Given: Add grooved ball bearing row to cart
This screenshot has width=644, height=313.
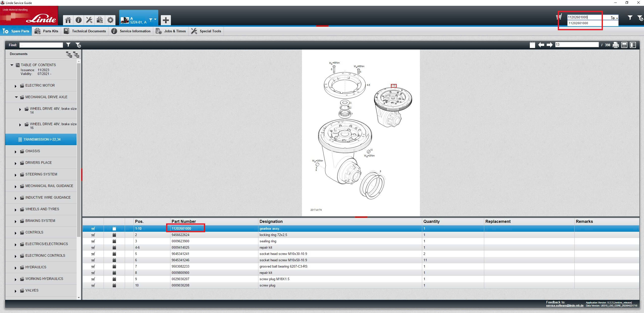Looking at the screenshot, I should [93, 266].
